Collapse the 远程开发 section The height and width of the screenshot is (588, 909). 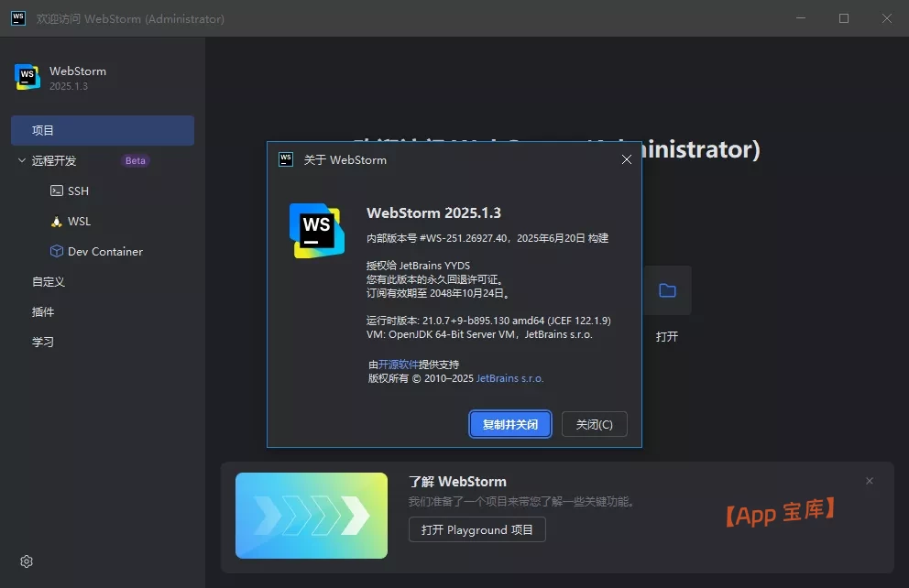20,160
